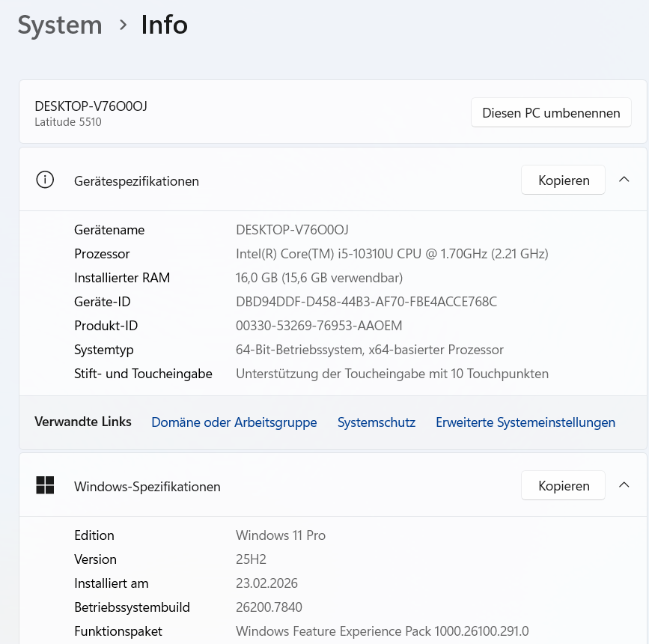Click Diesen PC umbenennen button
Viewport: 649px width, 644px height.
(x=551, y=112)
